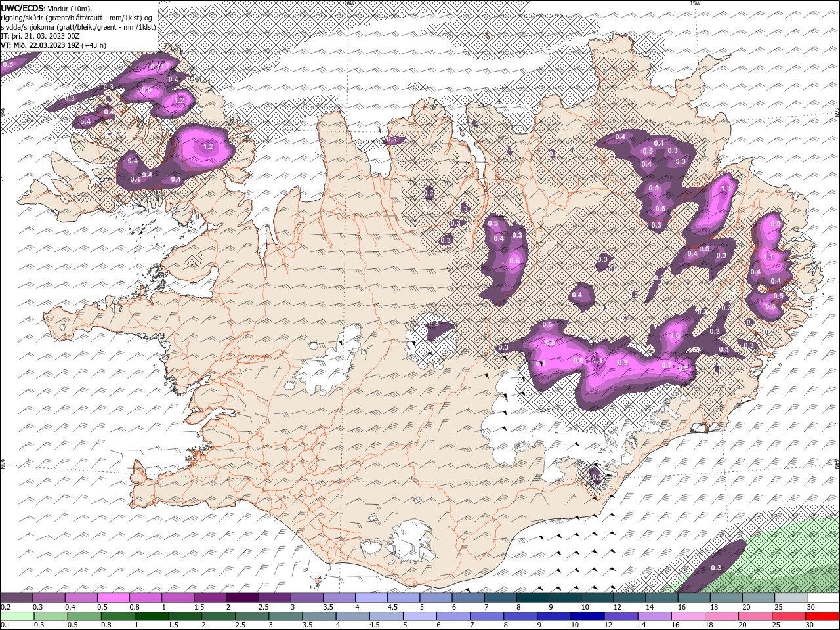Click the '1.3' precipitation value on the map
Viewport: 840px width, 630px height.
[725, 188]
